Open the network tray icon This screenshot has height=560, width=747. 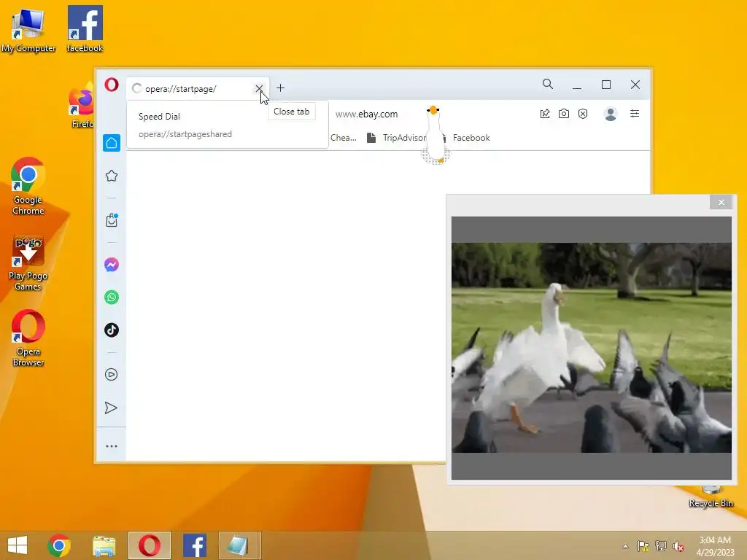click(x=661, y=546)
